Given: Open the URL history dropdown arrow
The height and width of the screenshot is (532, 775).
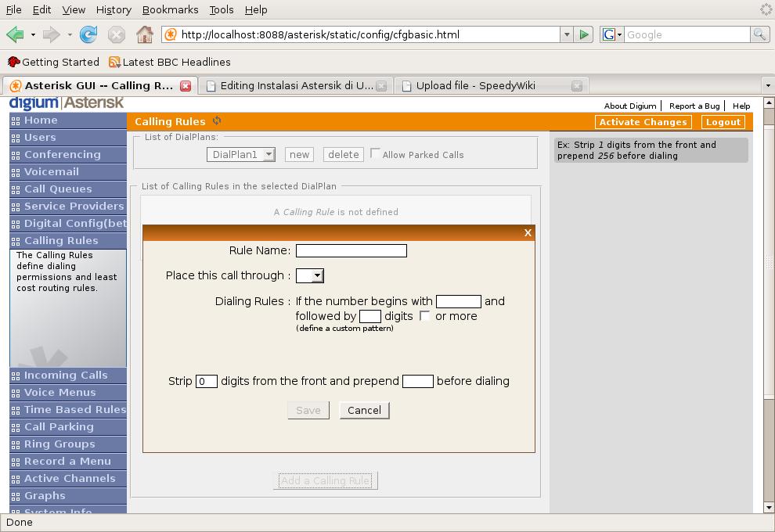Looking at the screenshot, I should pyautogui.click(x=566, y=34).
